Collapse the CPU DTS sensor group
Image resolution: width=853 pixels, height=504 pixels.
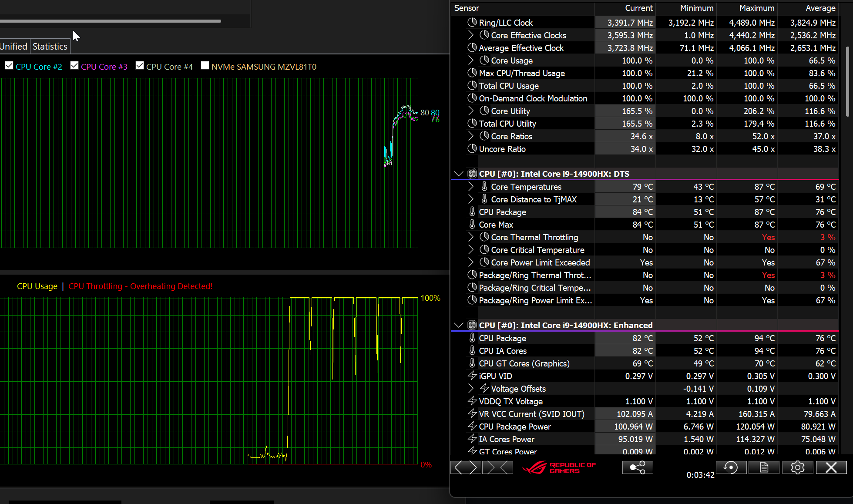pyautogui.click(x=458, y=174)
